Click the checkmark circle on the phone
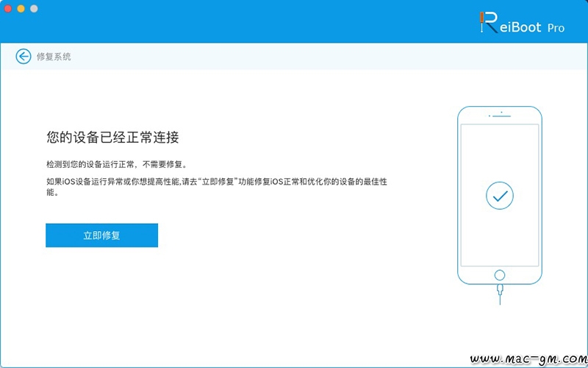This screenshot has height=368, width=588. tap(500, 196)
